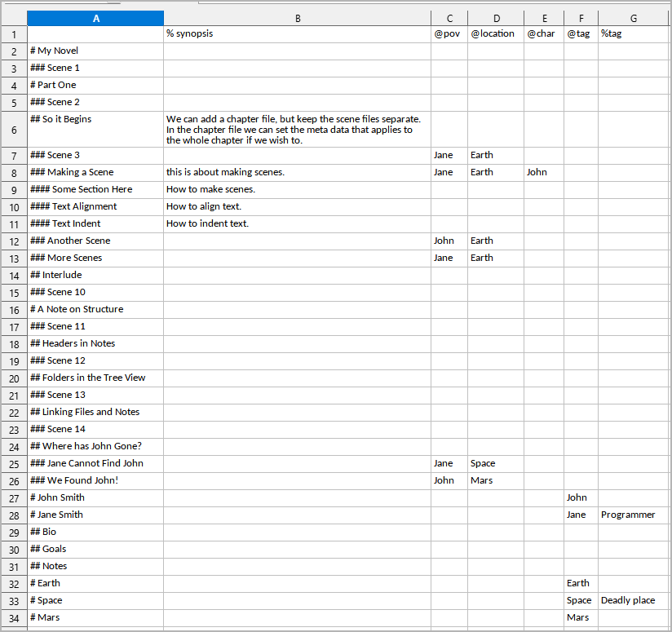Select the '## Interlude' cell
Screen dimensions: 672x632
click(x=95, y=276)
